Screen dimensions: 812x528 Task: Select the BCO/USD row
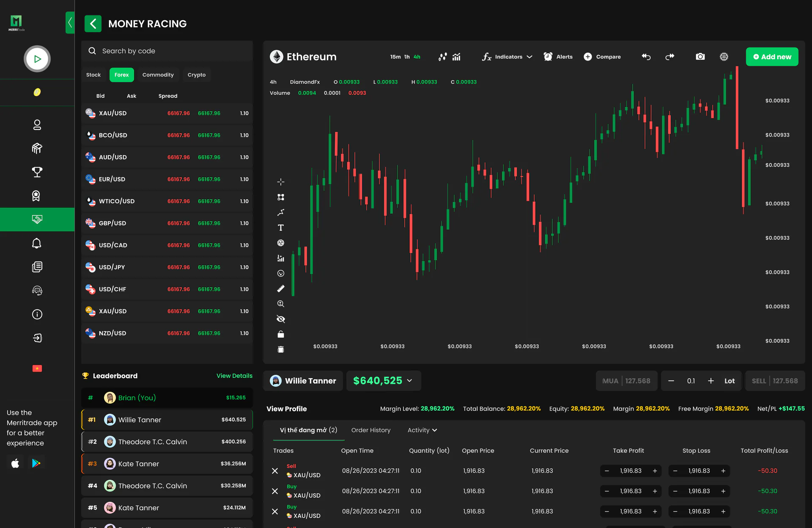tap(167, 135)
